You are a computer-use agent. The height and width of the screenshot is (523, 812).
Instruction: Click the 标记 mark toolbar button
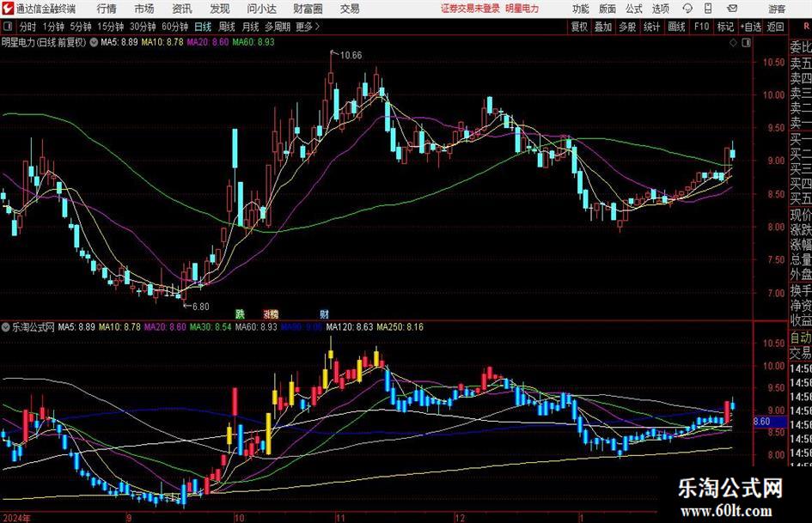pyautogui.click(x=725, y=27)
